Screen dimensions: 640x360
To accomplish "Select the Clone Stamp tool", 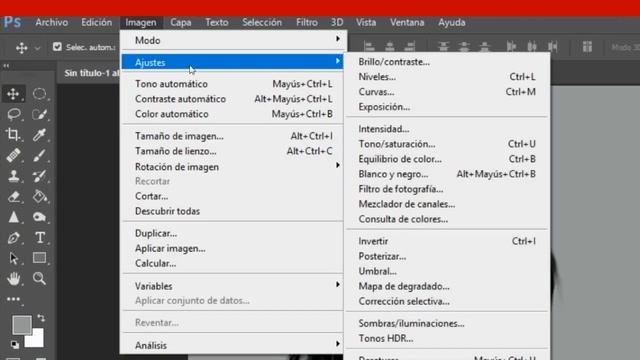I will (x=13, y=176).
